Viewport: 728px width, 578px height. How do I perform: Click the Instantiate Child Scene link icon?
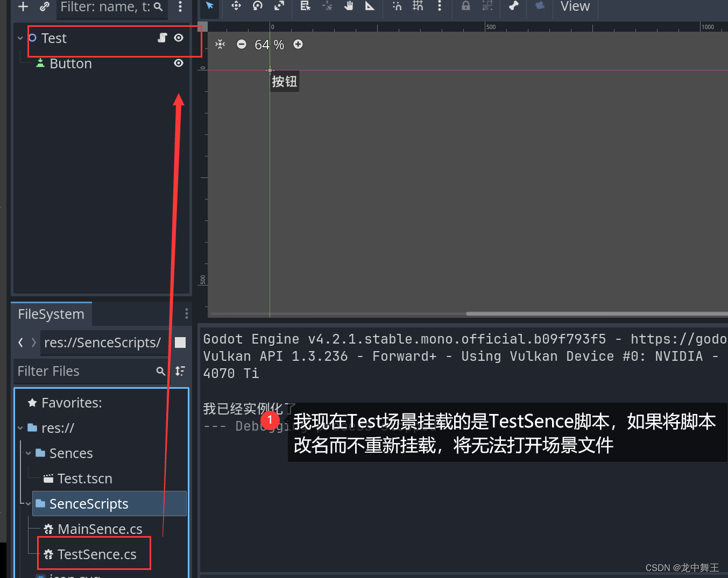(45, 6)
